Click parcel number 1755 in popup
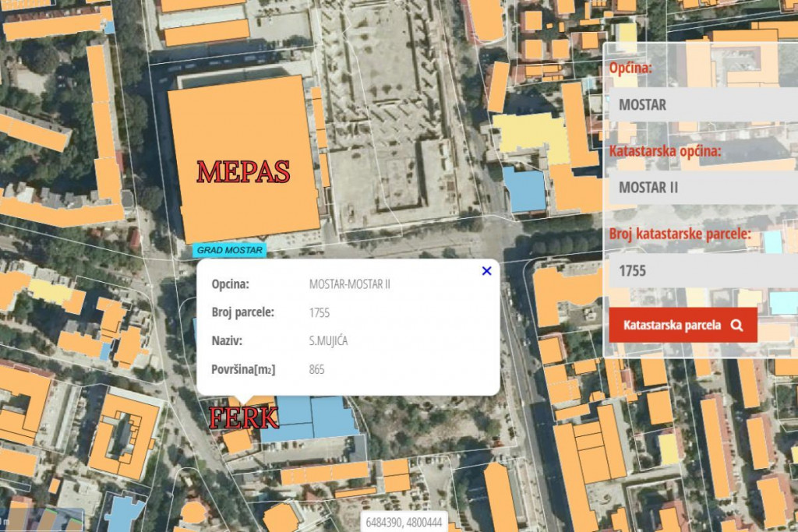This screenshot has width=798, height=532. click(320, 313)
